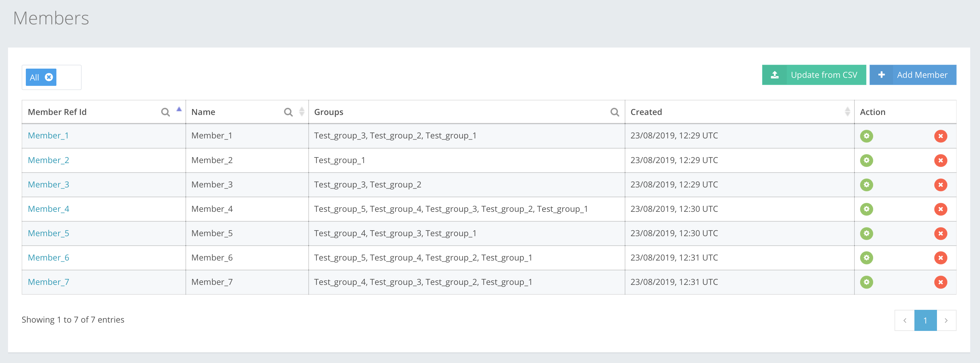Click the settings gear for Member_1
Viewport: 980px width, 363px height.
point(866,136)
